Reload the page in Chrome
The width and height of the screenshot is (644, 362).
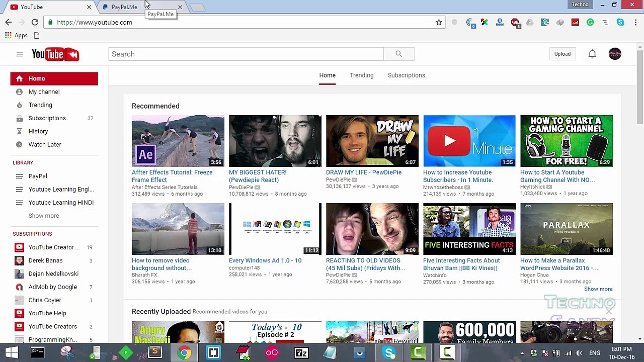pos(35,22)
